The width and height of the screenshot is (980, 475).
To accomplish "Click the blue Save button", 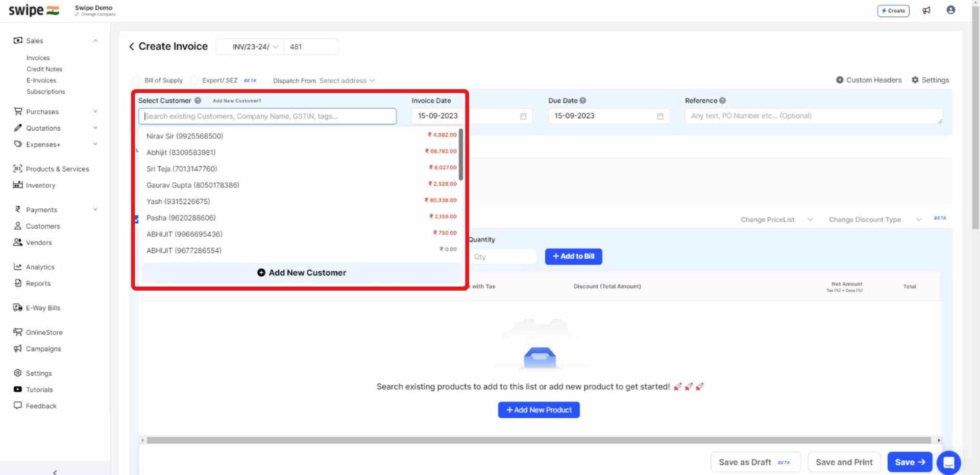I will coord(910,462).
